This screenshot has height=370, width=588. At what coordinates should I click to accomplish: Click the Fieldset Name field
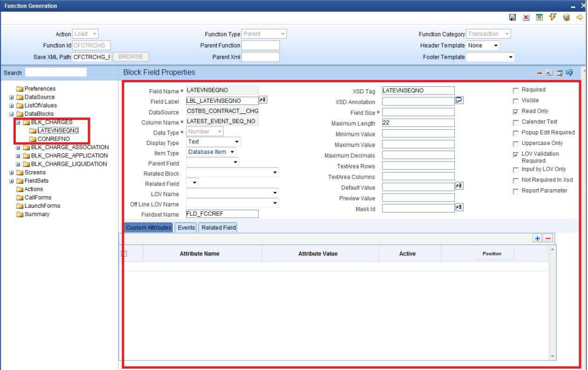coord(222,214)
